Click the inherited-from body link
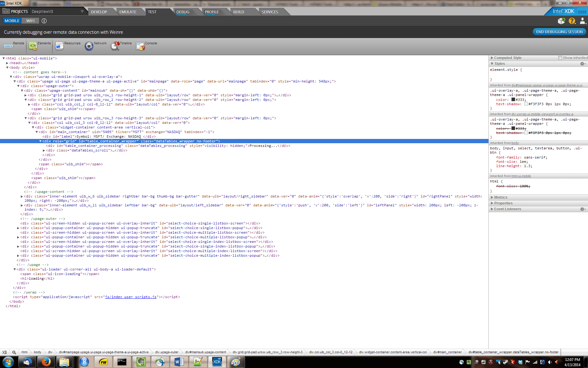 tap(515, 143)
